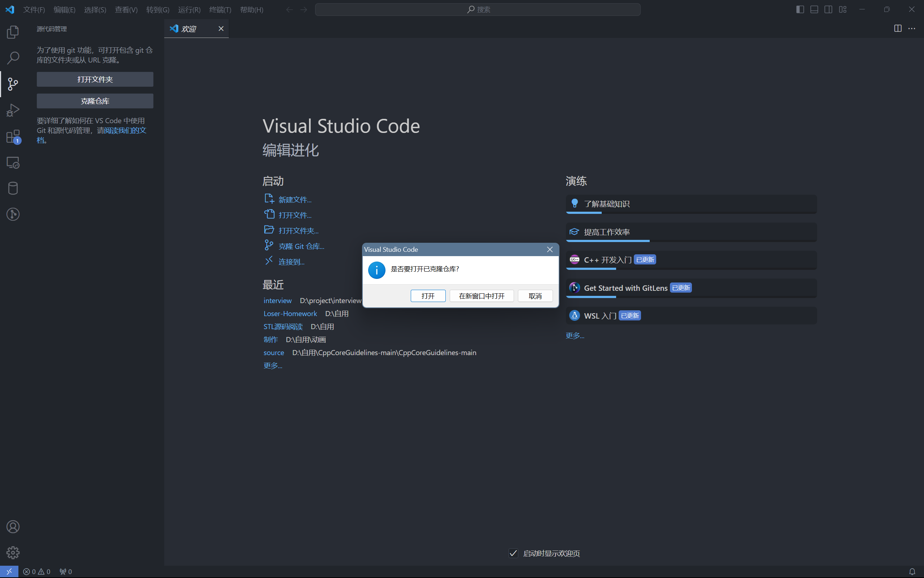The width and height of the screenshot is (924, 578).
Task: Open the database cylinder view icon
Action: click(x=13, y=188)
